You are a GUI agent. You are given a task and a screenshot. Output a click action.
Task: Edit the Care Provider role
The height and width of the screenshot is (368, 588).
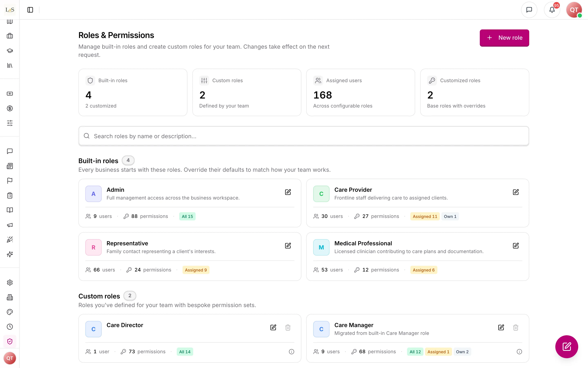point(516,192)
